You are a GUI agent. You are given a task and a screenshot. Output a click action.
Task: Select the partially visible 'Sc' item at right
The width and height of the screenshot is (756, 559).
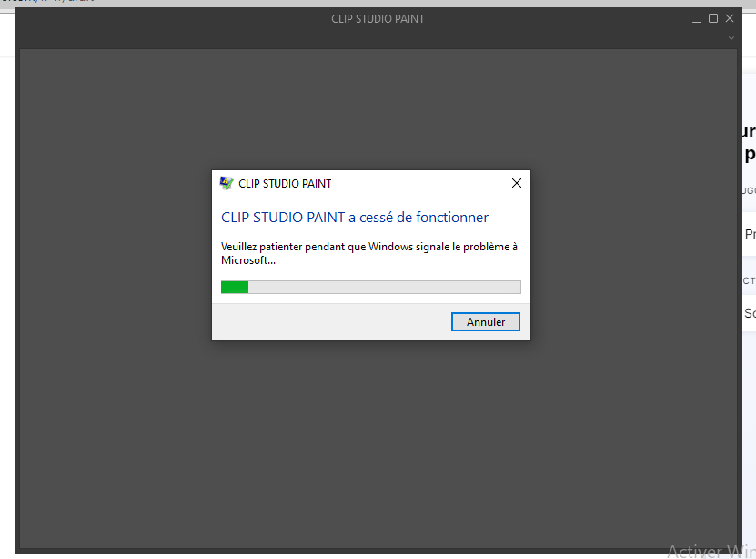click(750, 313)
